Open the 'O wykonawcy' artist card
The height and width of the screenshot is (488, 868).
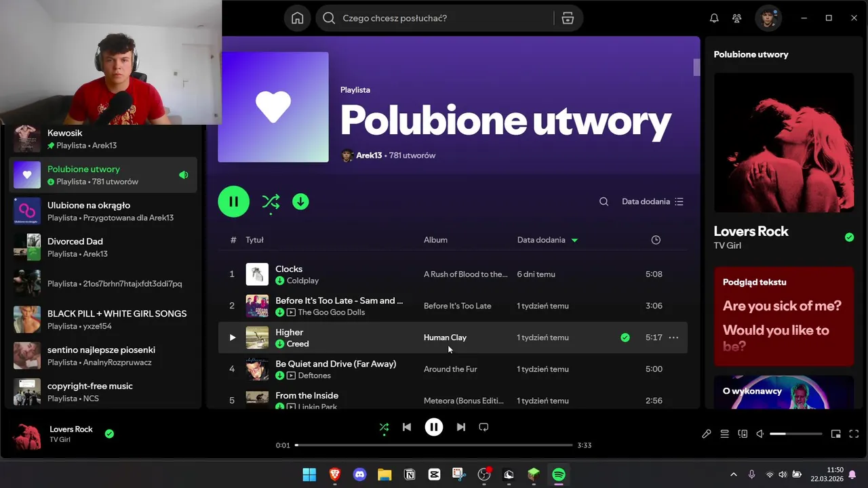(784, 392)
